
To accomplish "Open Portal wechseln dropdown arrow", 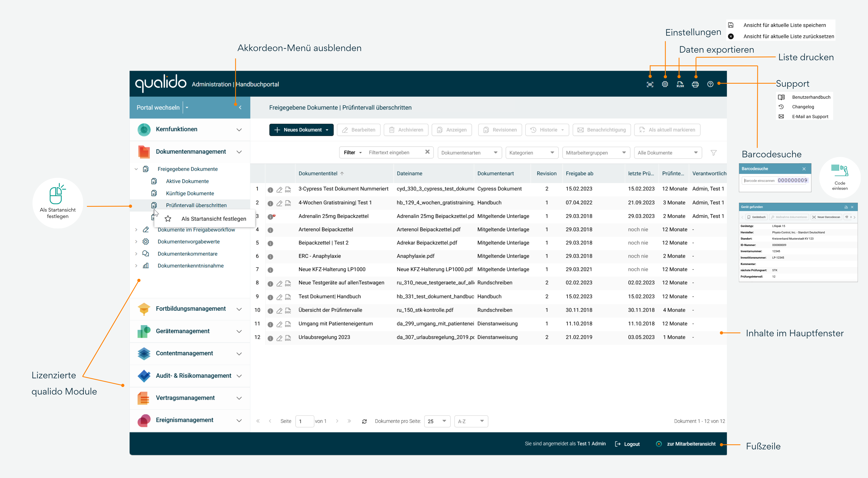I will click(x=187, y=108).
